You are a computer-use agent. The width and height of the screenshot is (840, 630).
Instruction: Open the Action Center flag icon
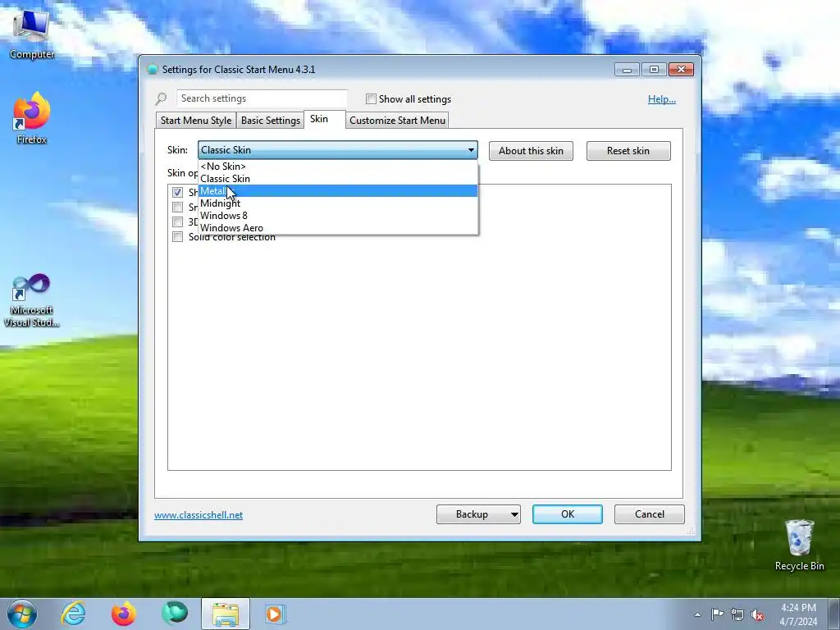pyautogui.click(x=717, y=614)
